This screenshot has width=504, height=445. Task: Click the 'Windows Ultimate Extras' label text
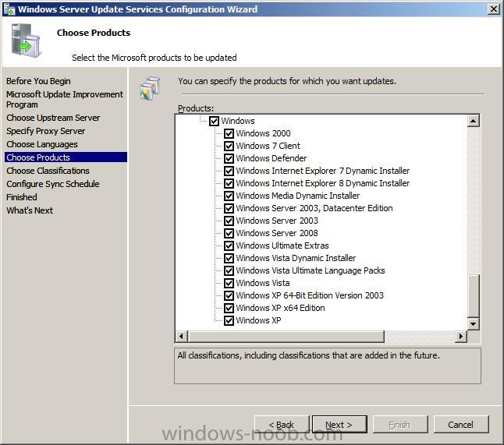point(282,245)
